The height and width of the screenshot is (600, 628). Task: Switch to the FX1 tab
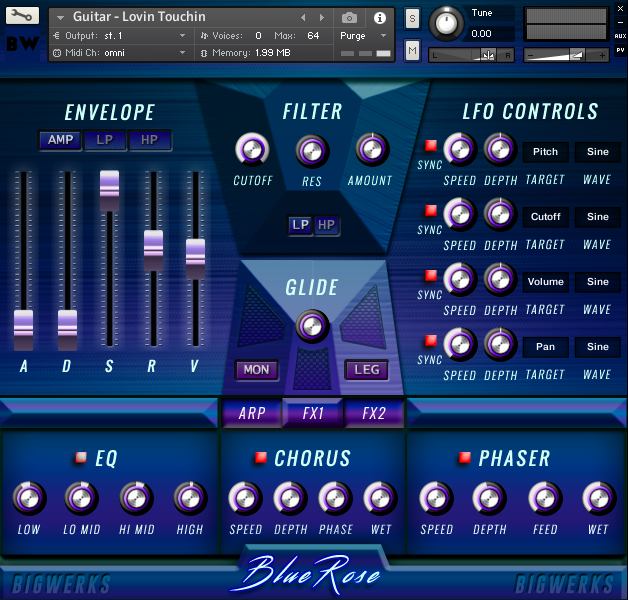[313, 413]
